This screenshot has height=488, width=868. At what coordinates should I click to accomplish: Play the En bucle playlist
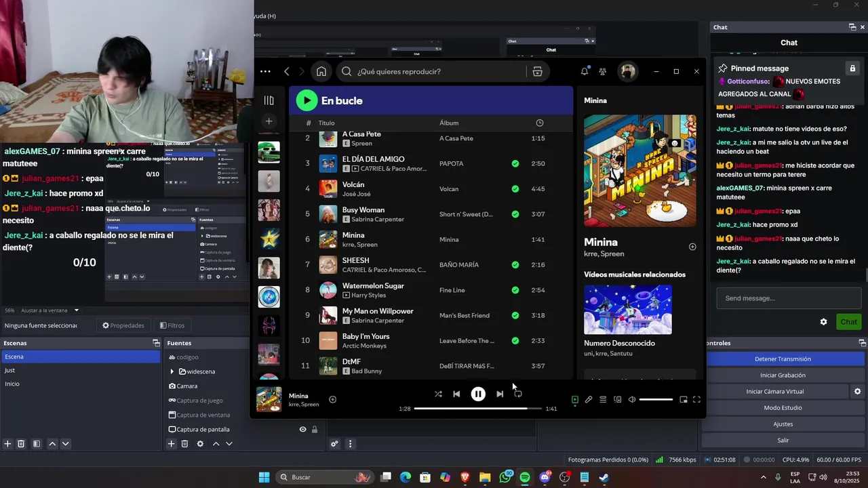click(307, 100)
